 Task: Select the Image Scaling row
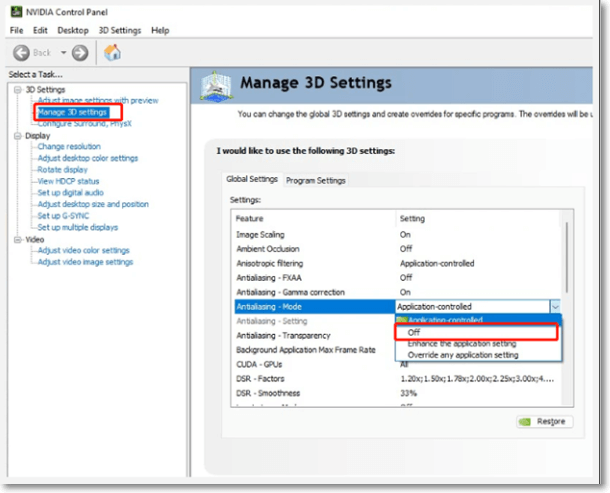point(397,235)
